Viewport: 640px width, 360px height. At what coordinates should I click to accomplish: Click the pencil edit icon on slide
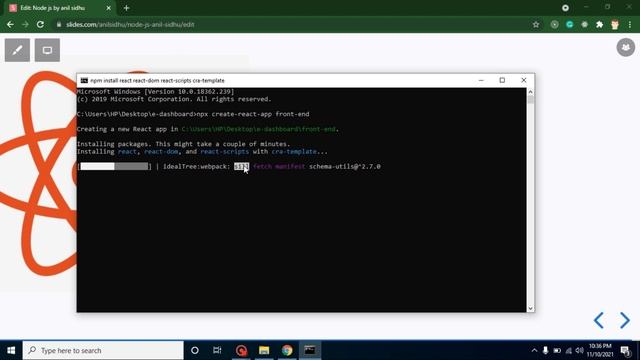click(x=17, y=50)
